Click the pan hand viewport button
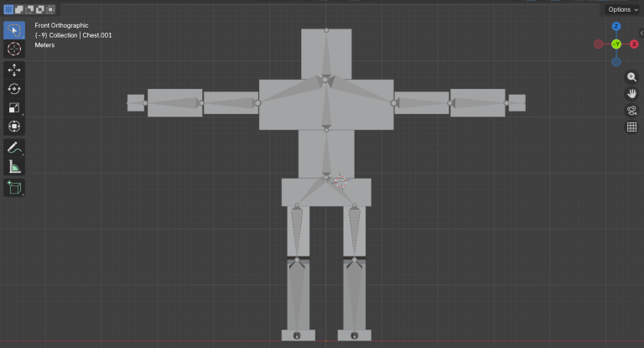The width and height of the screenshot is (644, 348). tap(632, 93)
